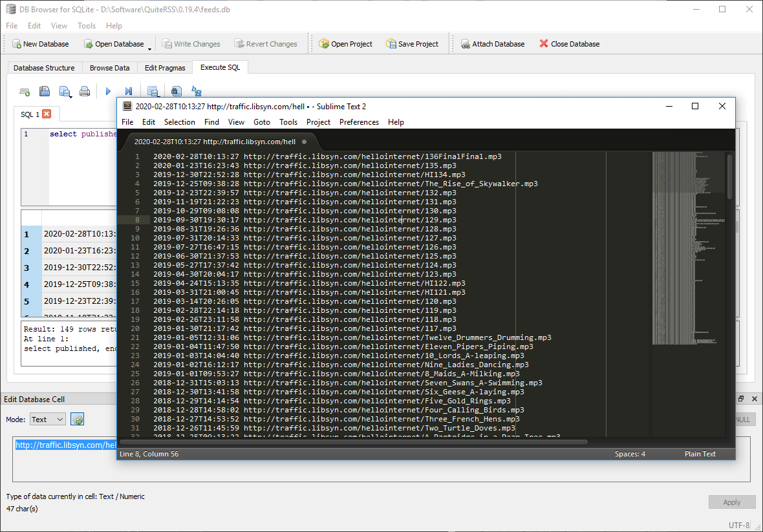Open the Preferences menu in Sublime Text
Image resolution: width=763 pixels, height=532 pixels.
point(359,122)
